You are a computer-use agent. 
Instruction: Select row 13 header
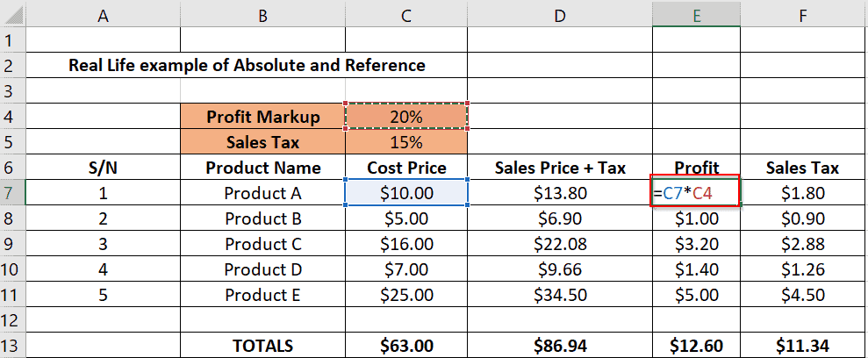click(13, 346)
